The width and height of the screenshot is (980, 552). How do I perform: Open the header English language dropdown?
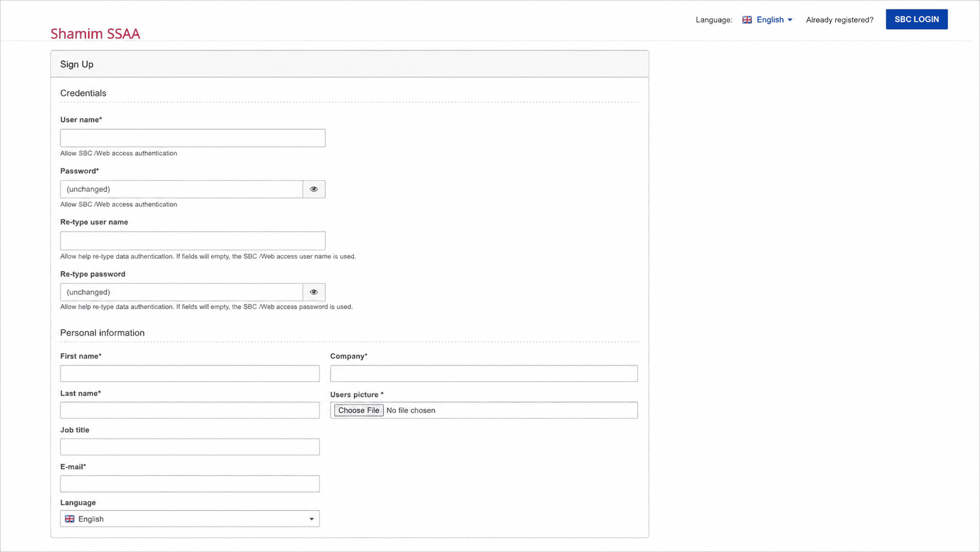coord(767,20)
